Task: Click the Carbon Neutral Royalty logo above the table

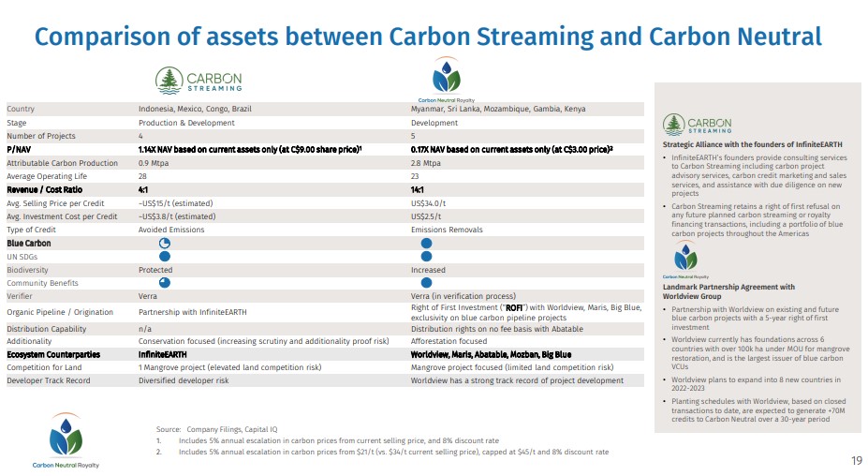Action: point(447,80)
